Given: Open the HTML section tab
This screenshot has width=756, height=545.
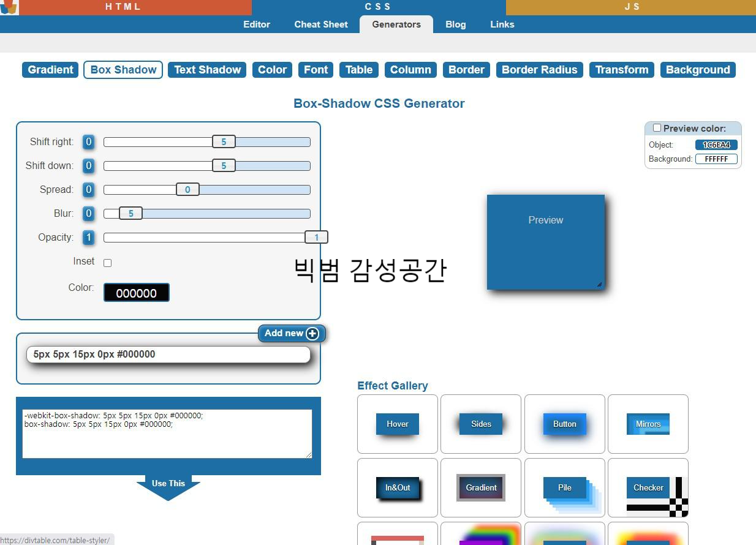Looking at the screenshot, I should pyautogui.click(x=123, y=7).
